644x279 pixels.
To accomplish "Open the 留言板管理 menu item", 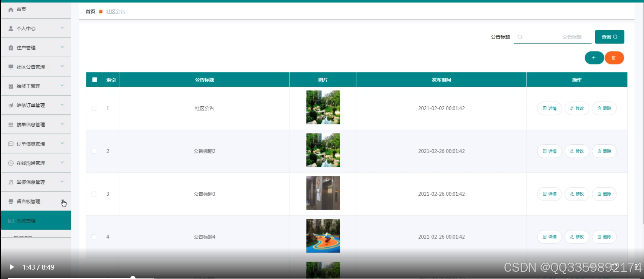I will tap(36, 201).
